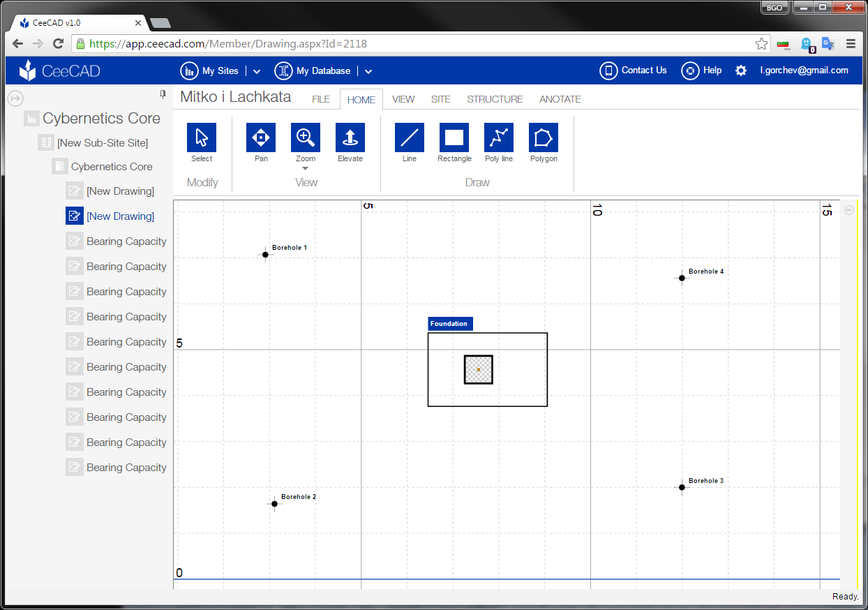Click the Mitko i Lachkata drawing title

pos(236,97)
